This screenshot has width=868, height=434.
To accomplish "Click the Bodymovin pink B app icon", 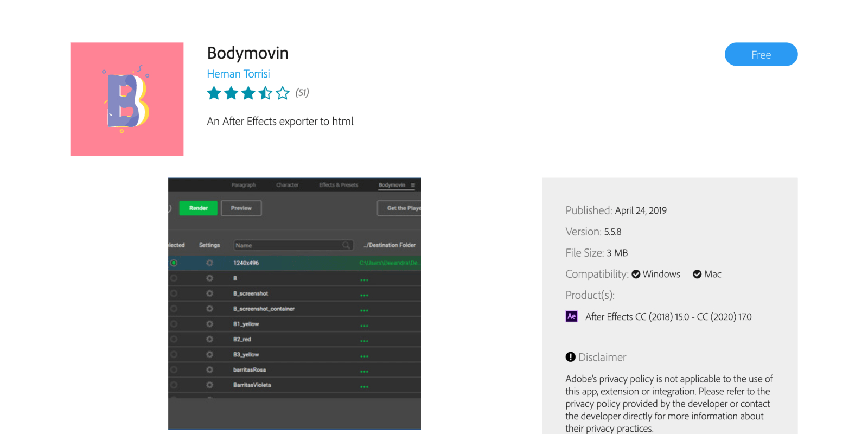I will point(127,99).
